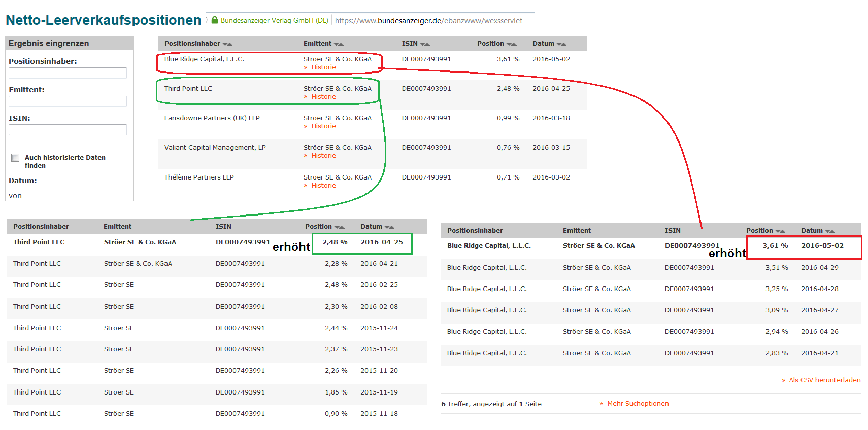Select 'Lansdowne Partners (UK) LLP' in top table

tap(212, 118)
